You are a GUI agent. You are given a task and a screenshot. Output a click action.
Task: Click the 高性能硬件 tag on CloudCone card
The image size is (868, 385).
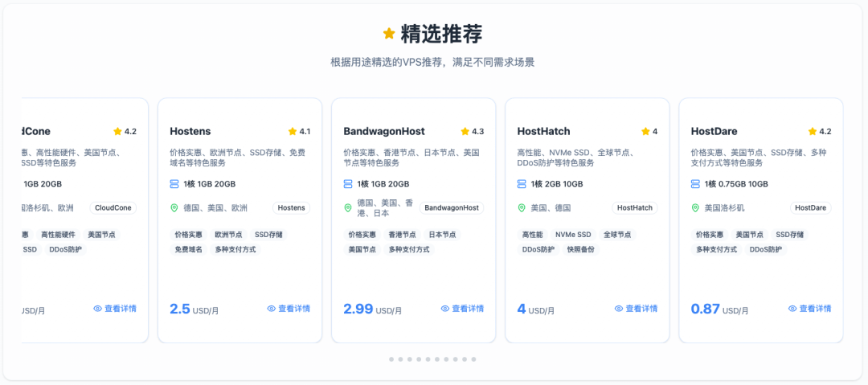58,235
